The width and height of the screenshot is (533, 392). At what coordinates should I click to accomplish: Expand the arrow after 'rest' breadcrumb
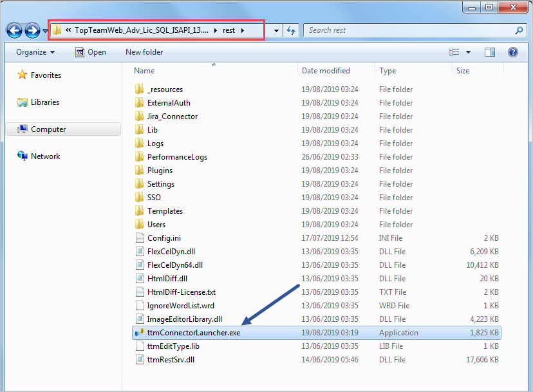click(243, 31)
